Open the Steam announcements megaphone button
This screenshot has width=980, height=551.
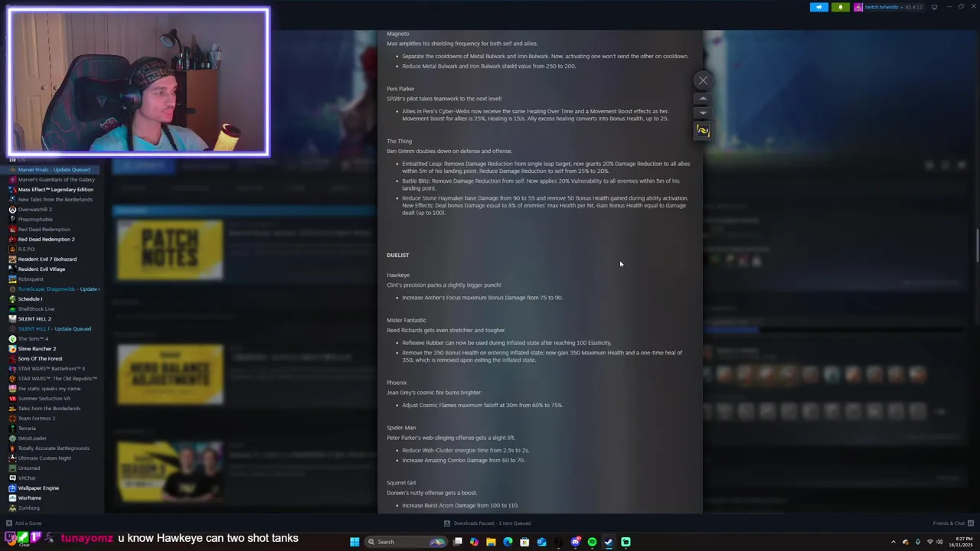click(819, 7)
